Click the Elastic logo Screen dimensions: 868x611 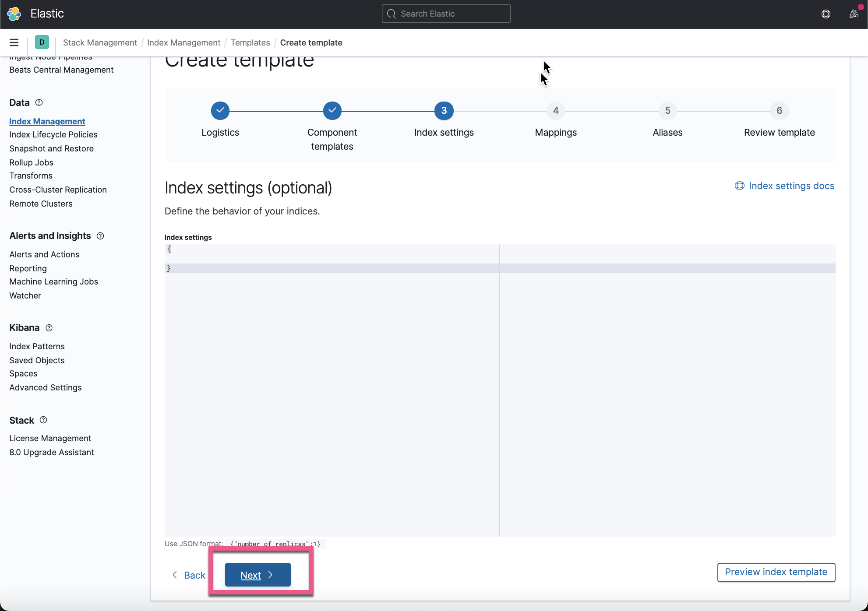click(14, 14)
